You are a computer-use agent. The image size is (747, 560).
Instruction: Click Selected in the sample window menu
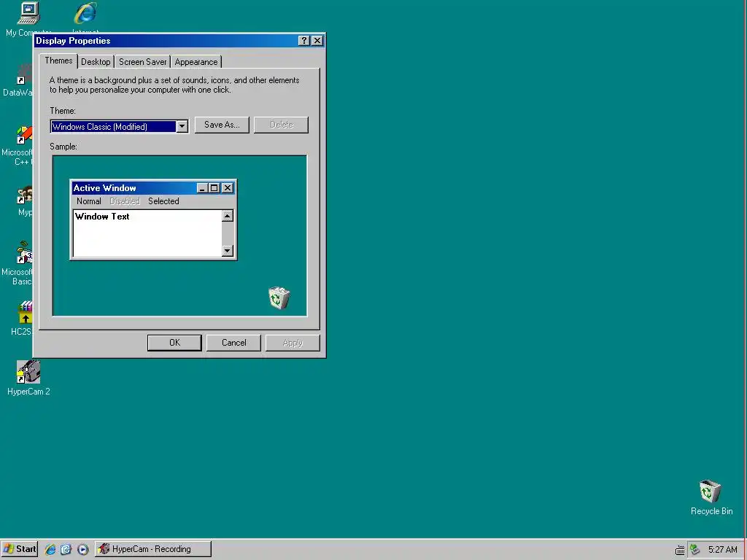click(163, 201)
